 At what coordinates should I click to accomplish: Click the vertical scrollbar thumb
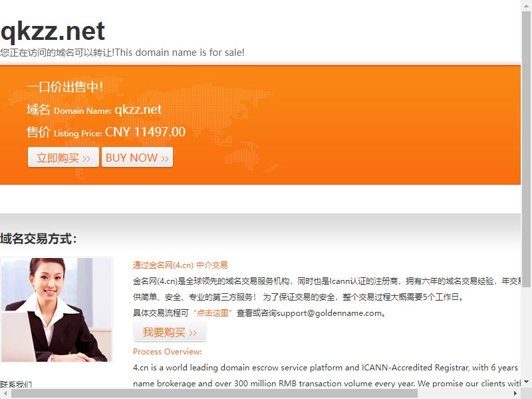(526, 149)
